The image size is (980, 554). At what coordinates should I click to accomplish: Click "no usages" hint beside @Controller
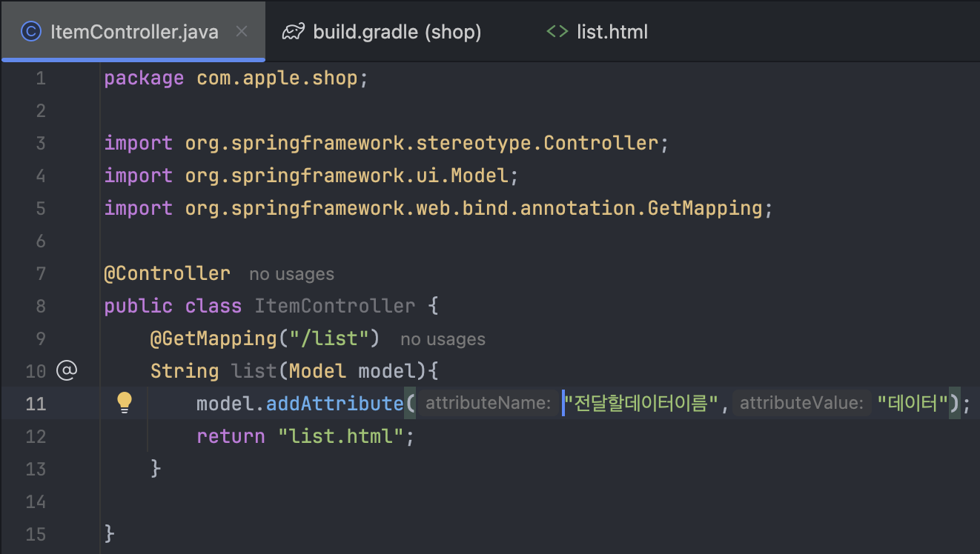point(291,274)
